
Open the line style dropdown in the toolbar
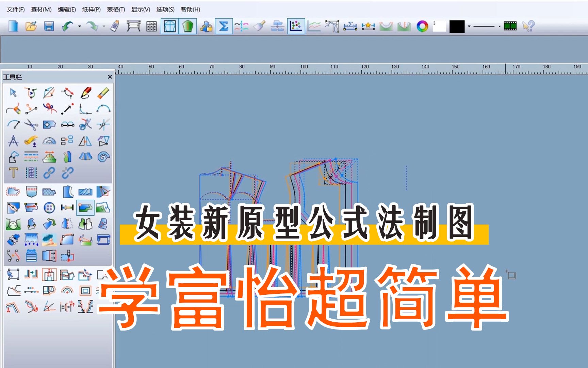(500, 27)
